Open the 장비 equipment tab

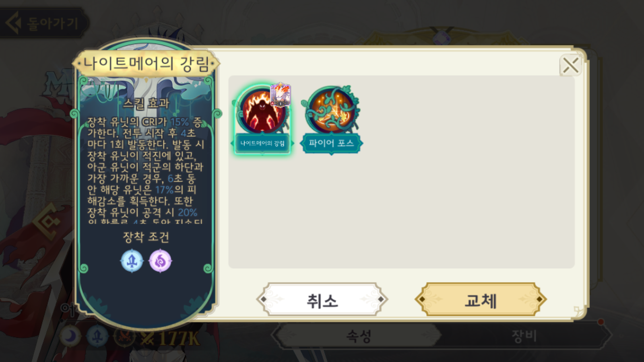click(524, 335)
